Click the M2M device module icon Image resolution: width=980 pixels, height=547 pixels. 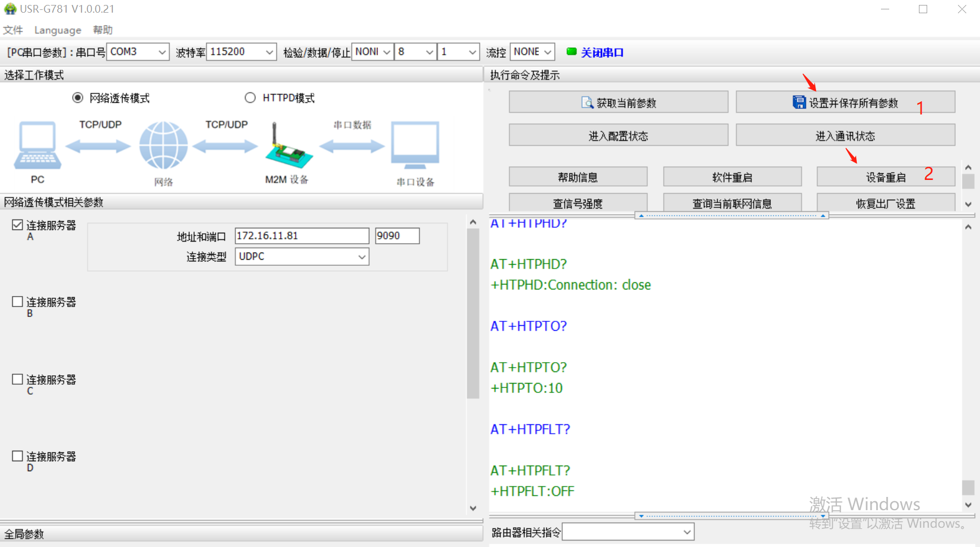288,147
